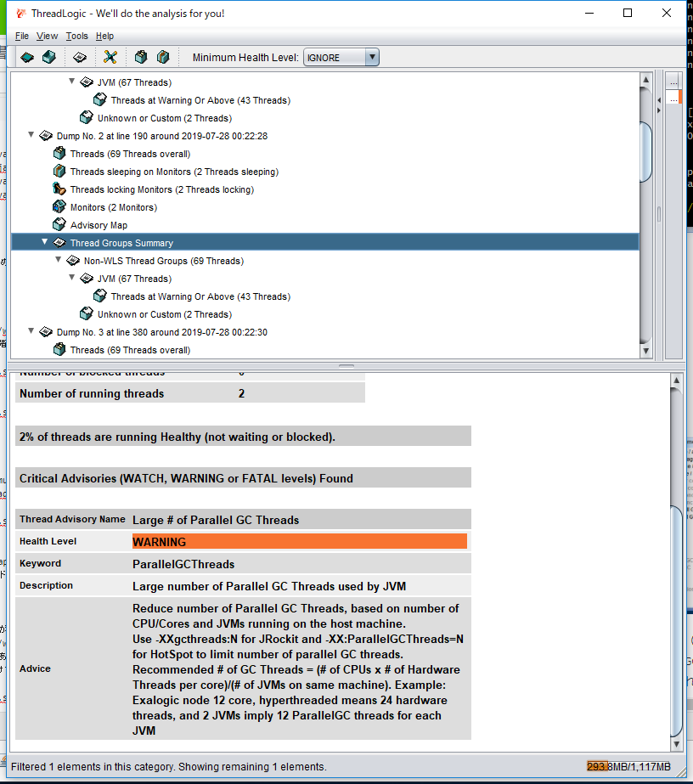Click the orange WARNING health level bar
This screenshot has width=693, height=784.
point(300,542)
